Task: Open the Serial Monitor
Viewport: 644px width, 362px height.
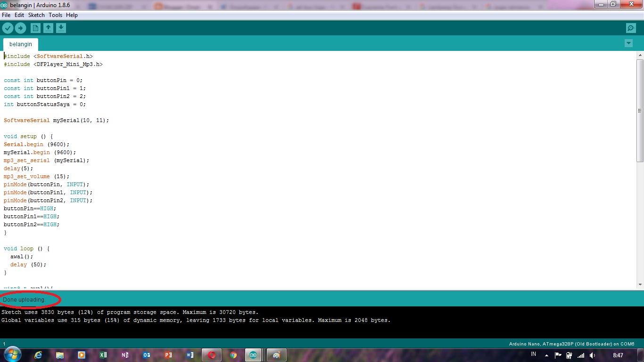Action: pyautogui.click(x=631, y=28)
